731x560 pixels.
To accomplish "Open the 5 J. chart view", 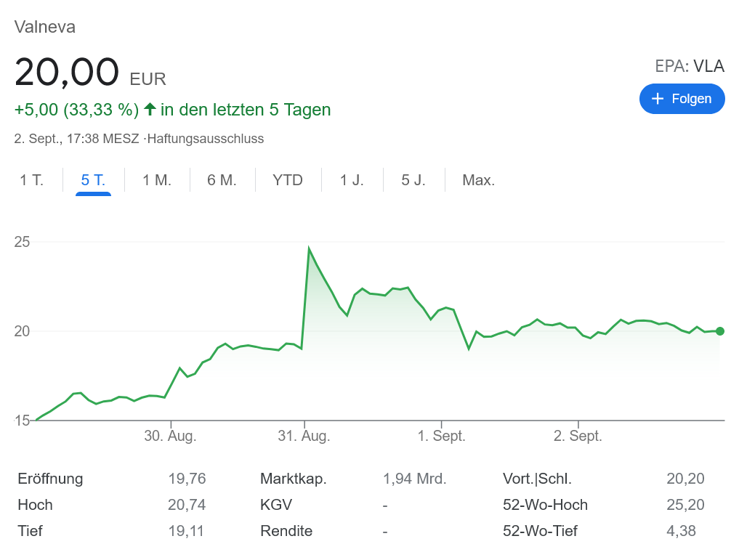I will (x=413, y=180).
